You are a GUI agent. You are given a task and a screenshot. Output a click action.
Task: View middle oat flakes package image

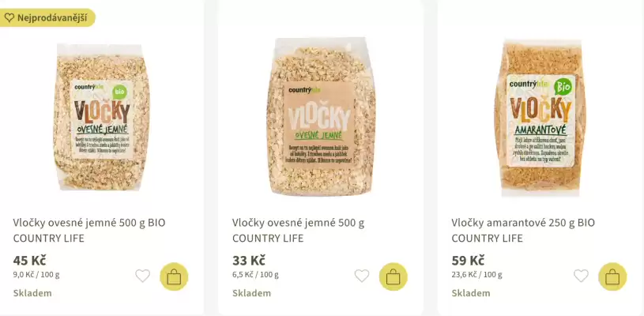pyautogui.click(x=320, y=117)
